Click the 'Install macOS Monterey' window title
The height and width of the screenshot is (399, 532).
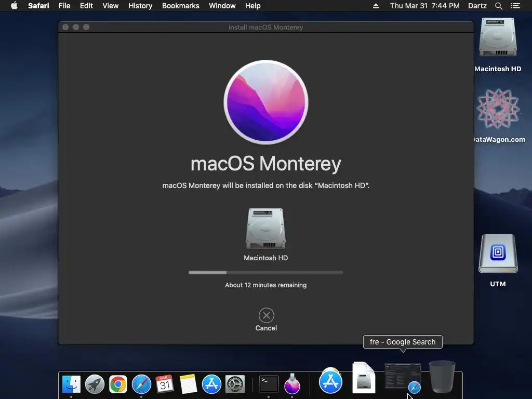click(x=265, y=27)
